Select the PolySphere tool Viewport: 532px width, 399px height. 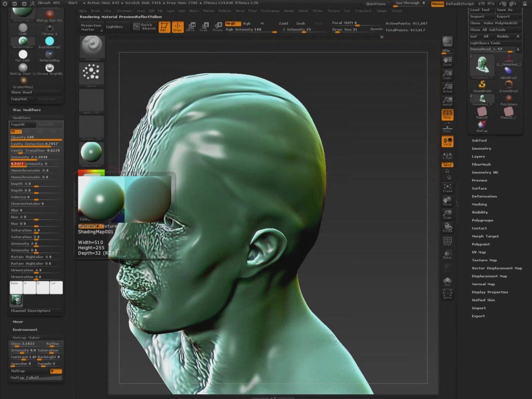tap(508, 100)
